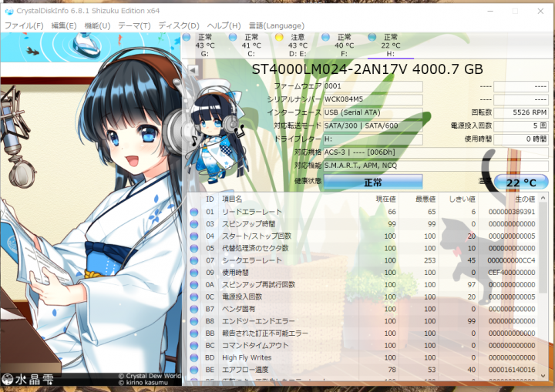Click the interface field USB (Serial ATA)

pyautogui.click(x=373, y=112)
